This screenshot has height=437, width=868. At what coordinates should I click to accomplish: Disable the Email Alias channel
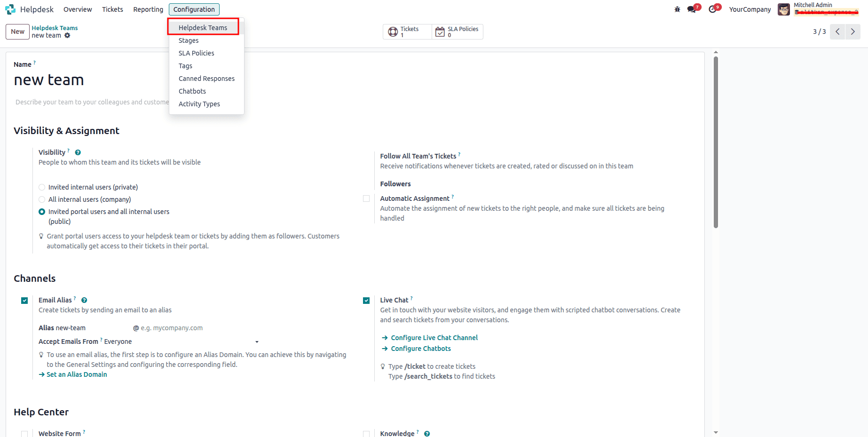click(x=24, y=300)
